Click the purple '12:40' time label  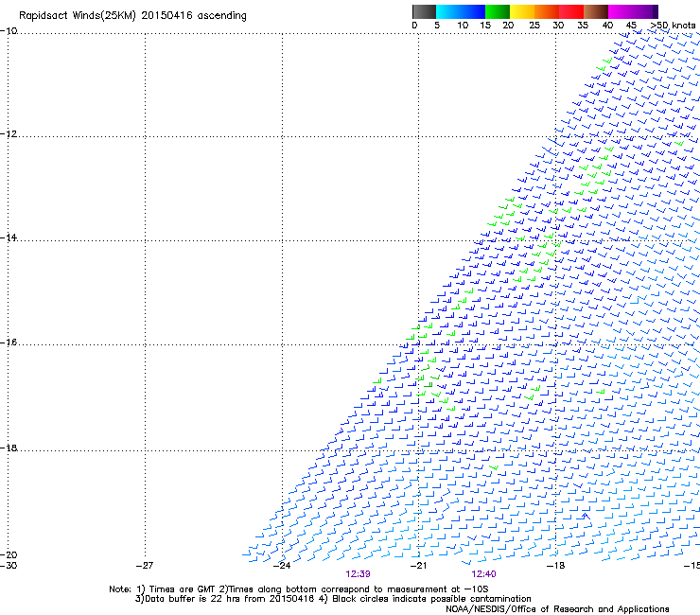483,574
